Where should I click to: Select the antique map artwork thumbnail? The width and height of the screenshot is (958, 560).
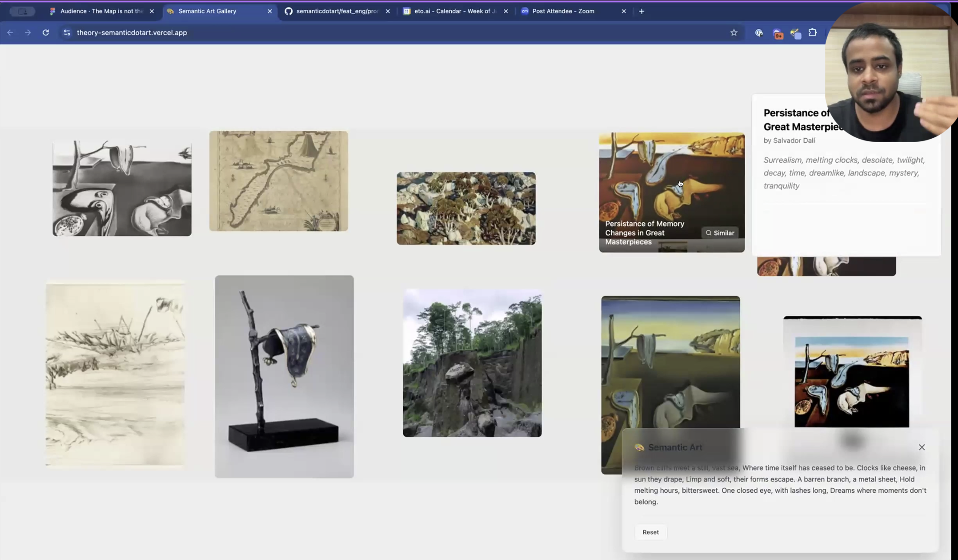pyautogui.click(x=278, y=181)
